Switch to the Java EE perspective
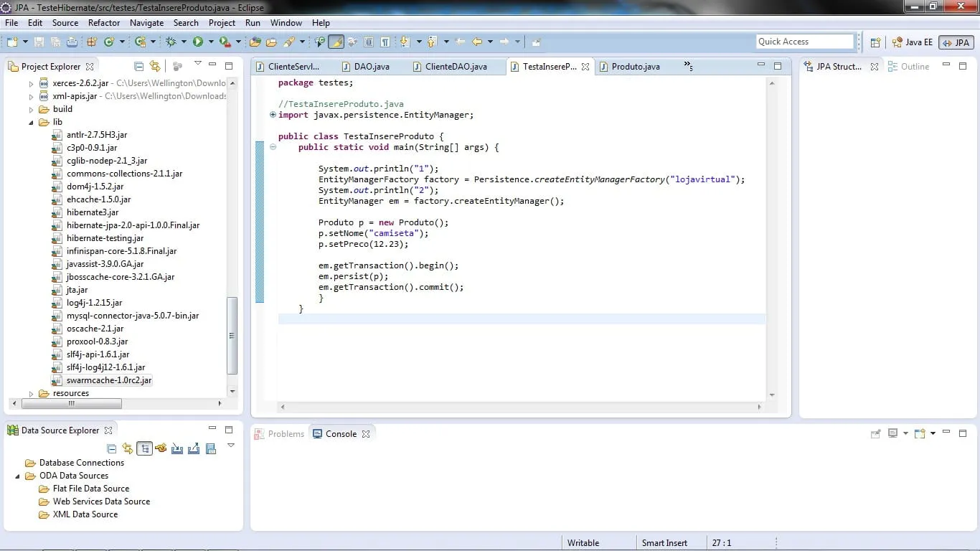The height and width of the screenshot is (551, 980). pos(912,42)
